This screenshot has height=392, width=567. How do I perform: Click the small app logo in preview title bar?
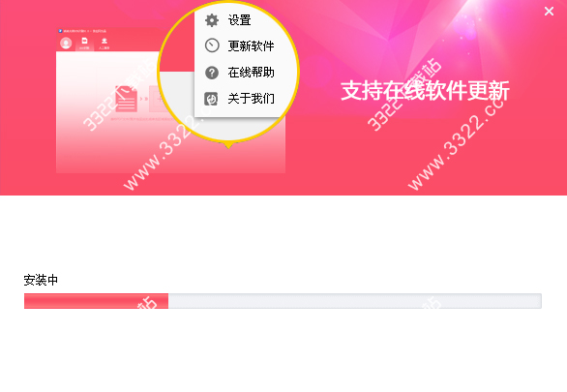[x=60, y=31]
